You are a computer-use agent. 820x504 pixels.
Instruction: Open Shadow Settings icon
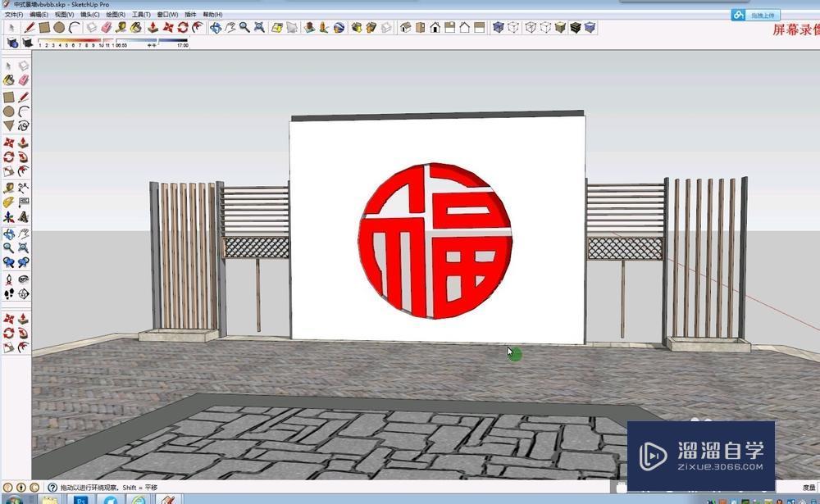(12, 43)
